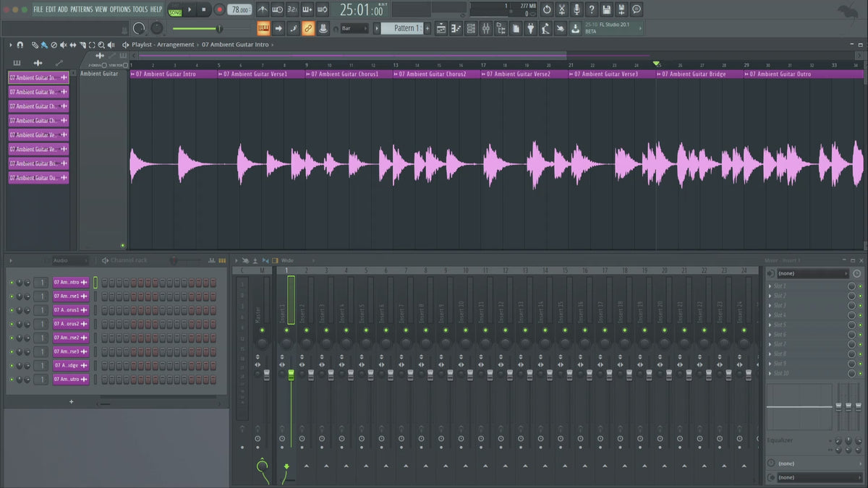Screen dimensions: 868x488
Task: Click the save project floppy icon
Action: 606,9
